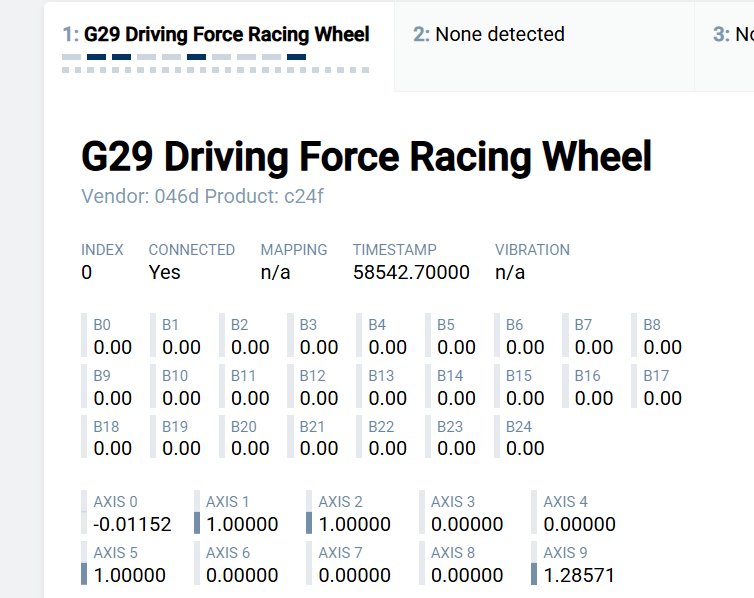Click the AXIS 2 reading

click(356, 524)
